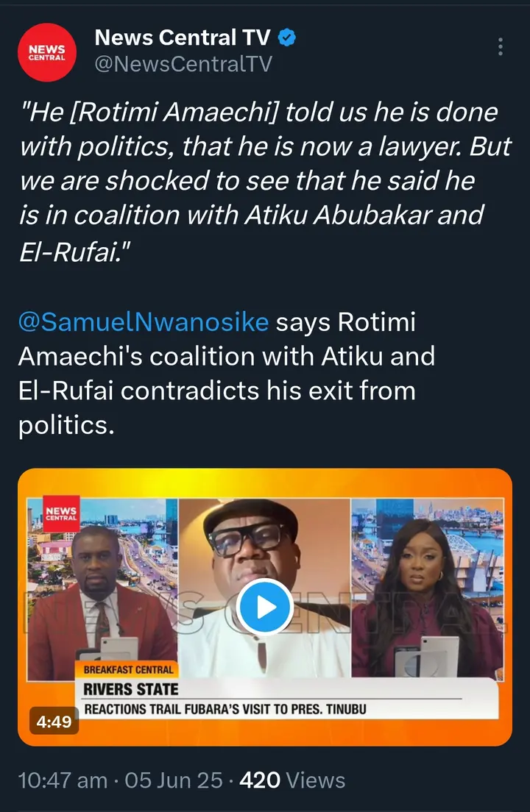530x812 pixels.
Task: Click the Rivers State headline in video
Action: point(131,689)
